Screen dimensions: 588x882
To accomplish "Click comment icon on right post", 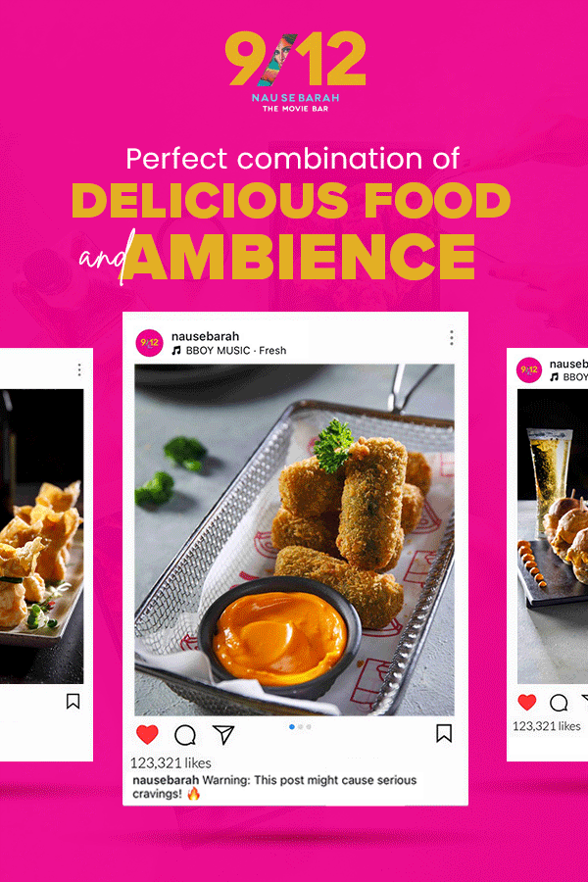I will [559, 703].
